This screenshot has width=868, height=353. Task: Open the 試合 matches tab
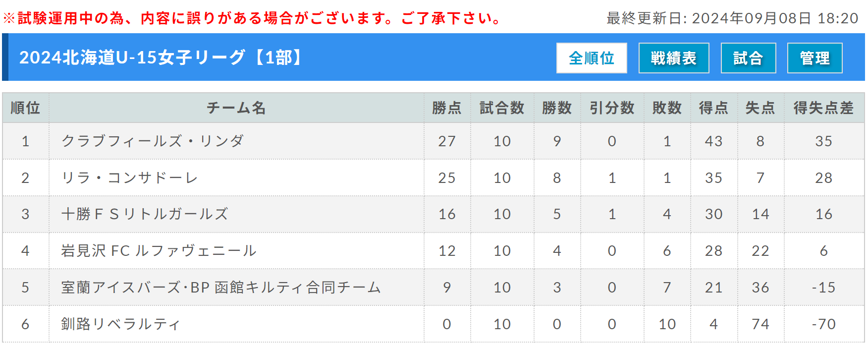click(748, 58)
